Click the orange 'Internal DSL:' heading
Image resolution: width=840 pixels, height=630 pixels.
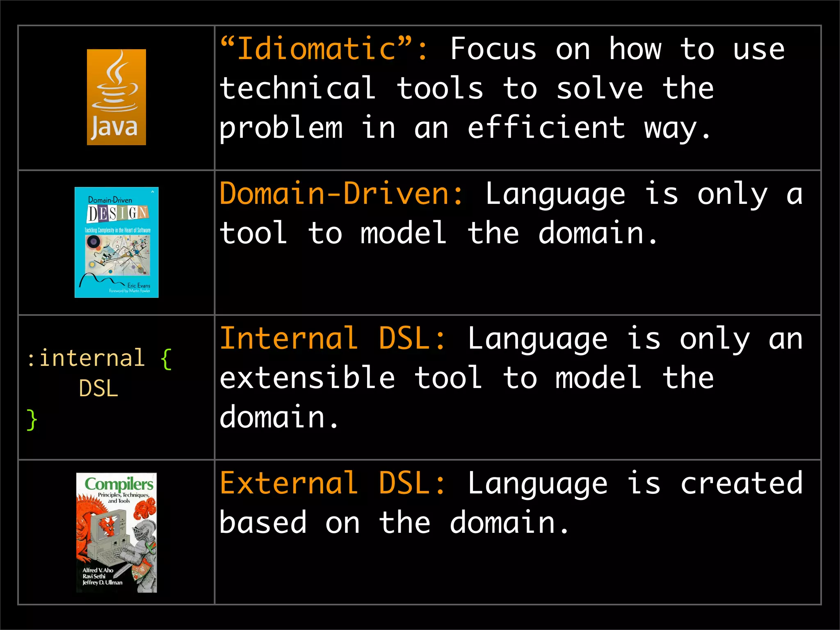point(333,338)
